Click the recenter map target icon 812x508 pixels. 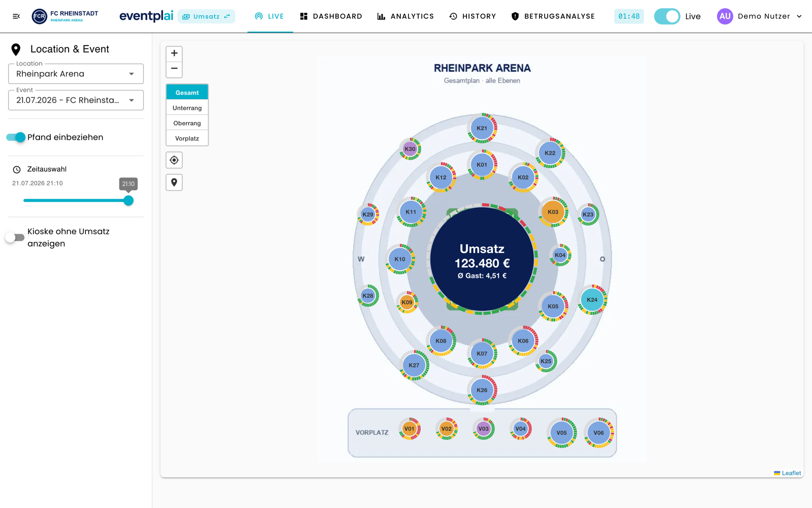174,160
